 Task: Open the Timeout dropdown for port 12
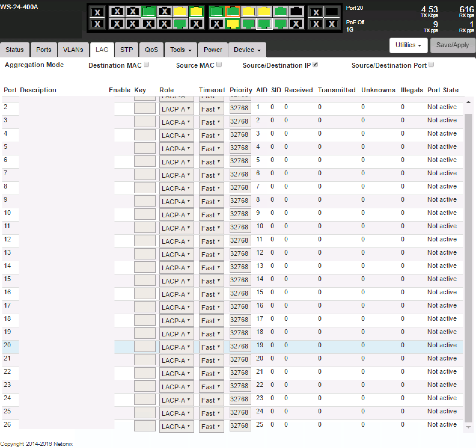[x=211, y=241]
